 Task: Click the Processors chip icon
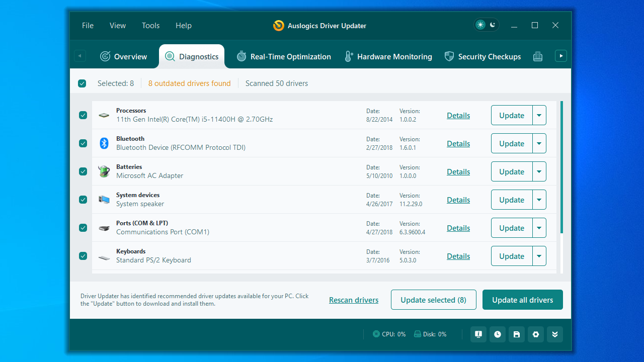104,115
